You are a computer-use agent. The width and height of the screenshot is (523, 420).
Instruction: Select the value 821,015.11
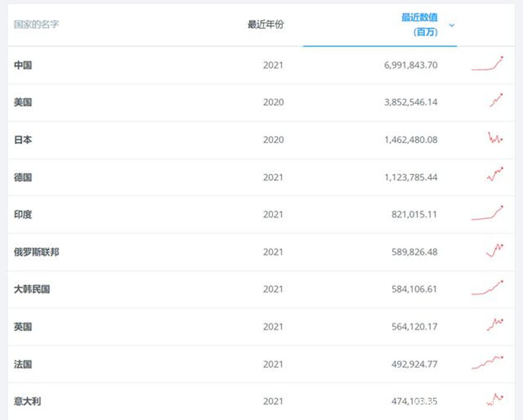click(414, 215)
